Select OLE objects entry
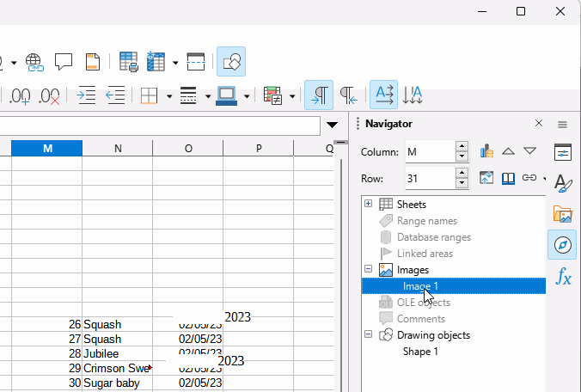This screenshot has height=392, width=581. [424, 303]
